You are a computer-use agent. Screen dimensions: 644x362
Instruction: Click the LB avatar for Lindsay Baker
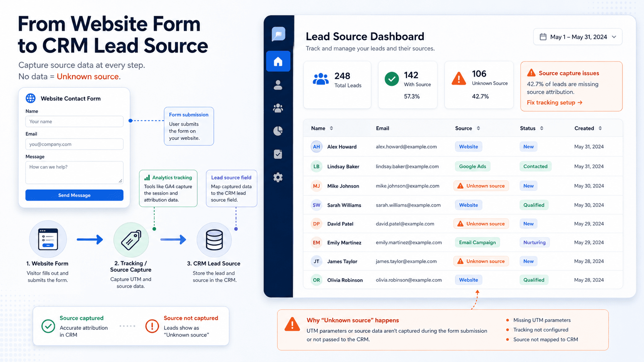[317, 167]
